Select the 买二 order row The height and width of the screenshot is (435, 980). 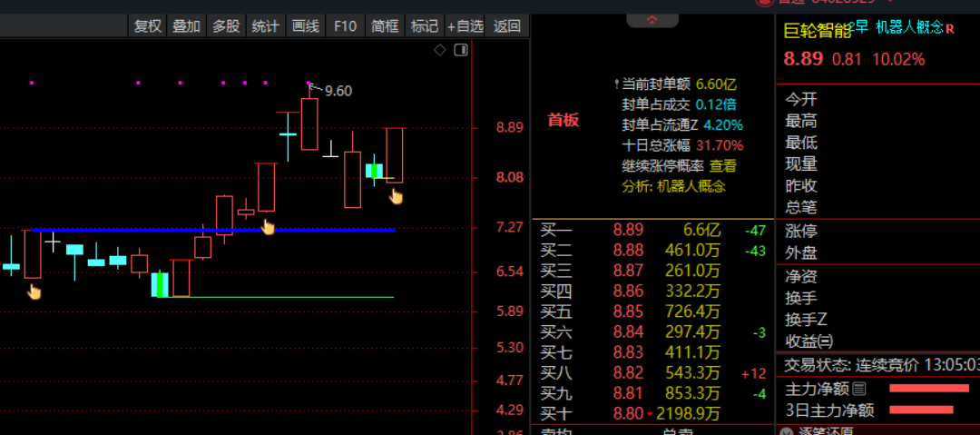pyautogui.click(x=652, y=251)
